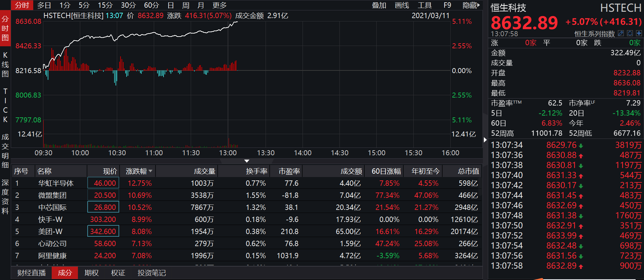Click the 恒生系列指数 link

594,34
